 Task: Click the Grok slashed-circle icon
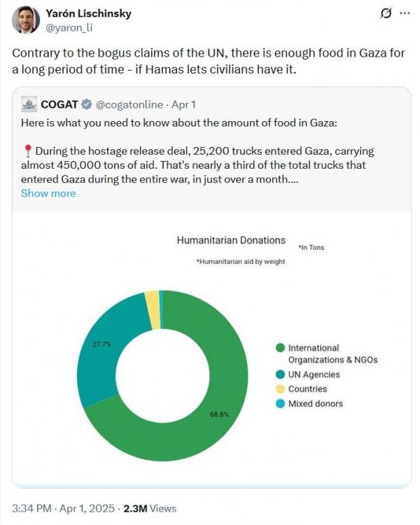click(386, 13)
